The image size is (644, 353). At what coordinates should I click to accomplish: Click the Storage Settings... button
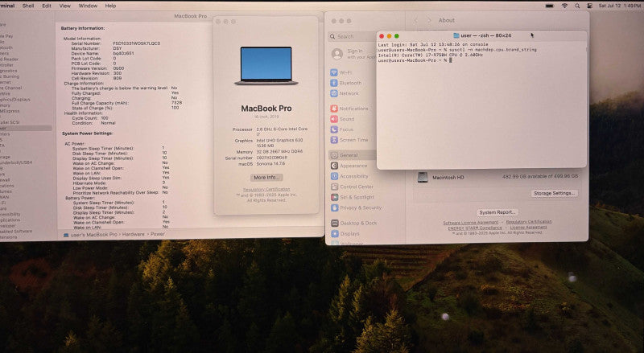[554, 193]
